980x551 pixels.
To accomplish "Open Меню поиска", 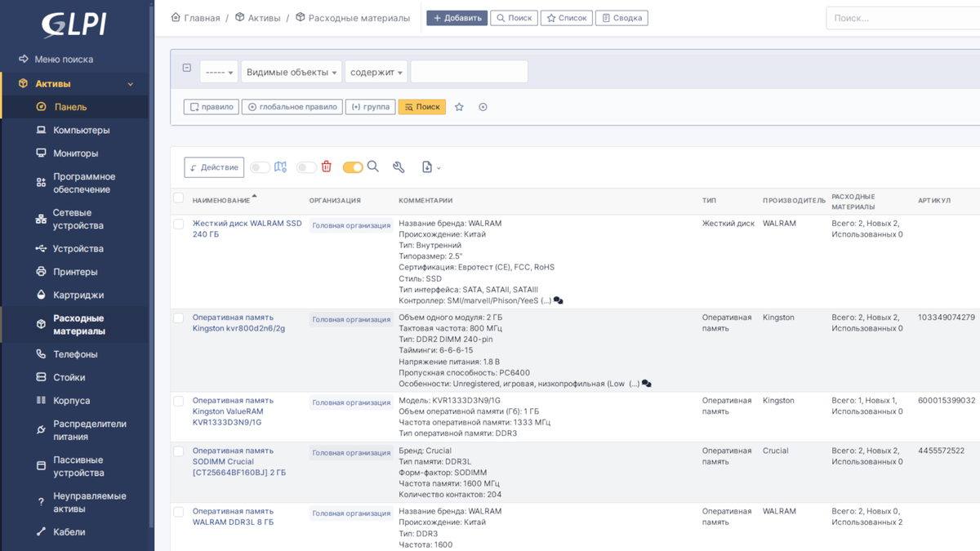I will click(x=64, y=60).
